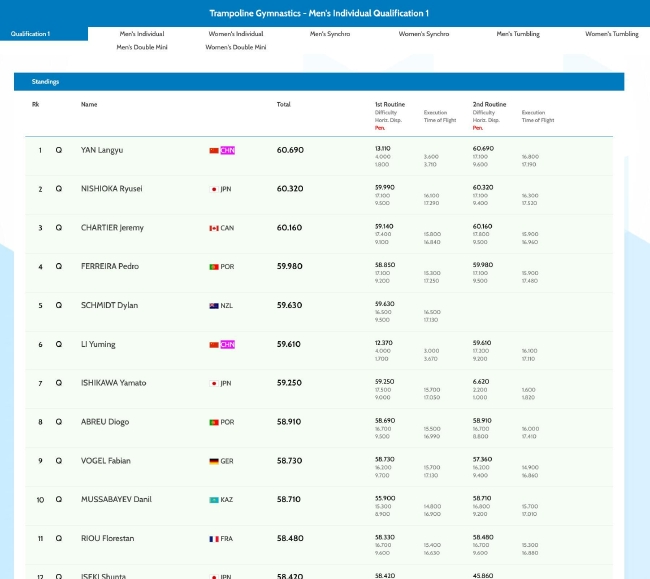The image size is (650, 579).
Task: Click total score 58.480
Action: (290, 538)
